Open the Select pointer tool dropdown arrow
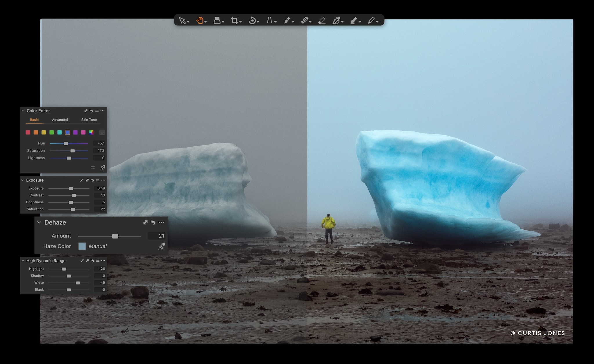Viewport: 594px width, 364px height. [188, 22]
